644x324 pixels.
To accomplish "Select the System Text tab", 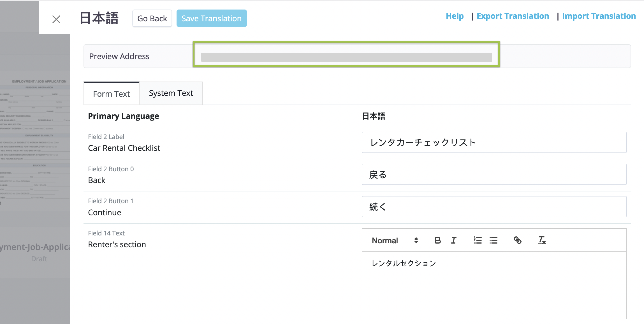I will [x=171, y=93].
